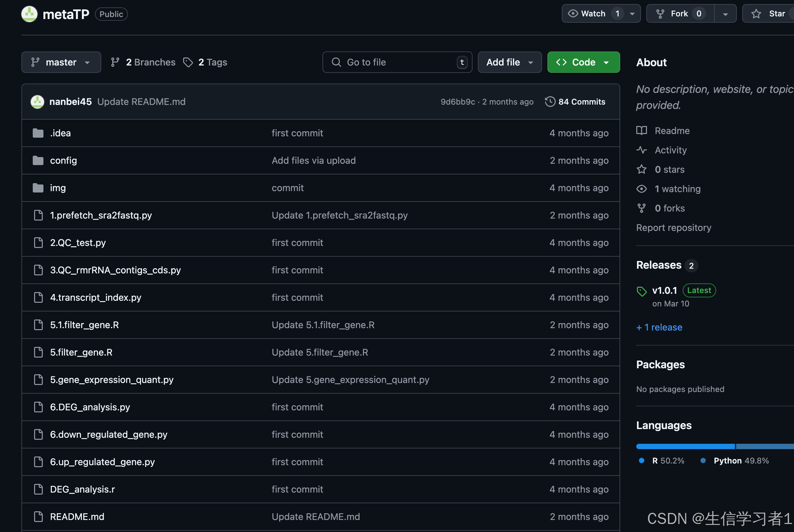The width and height of the screenshot is (794, 532).
Task: Open the green Code dropdown
Action: click(x=583, y=62)
